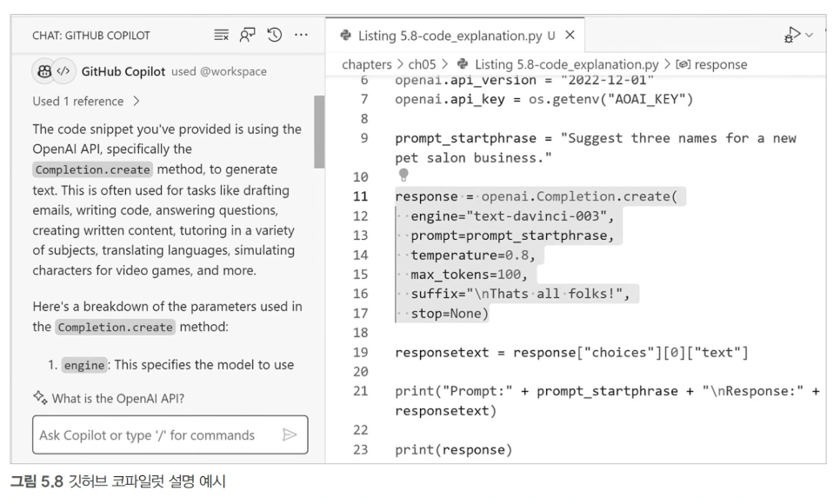Click the engine code chip in list item 1
This screenshot has width=840, height=504.
pyautogui.click(x=84, y=365)
